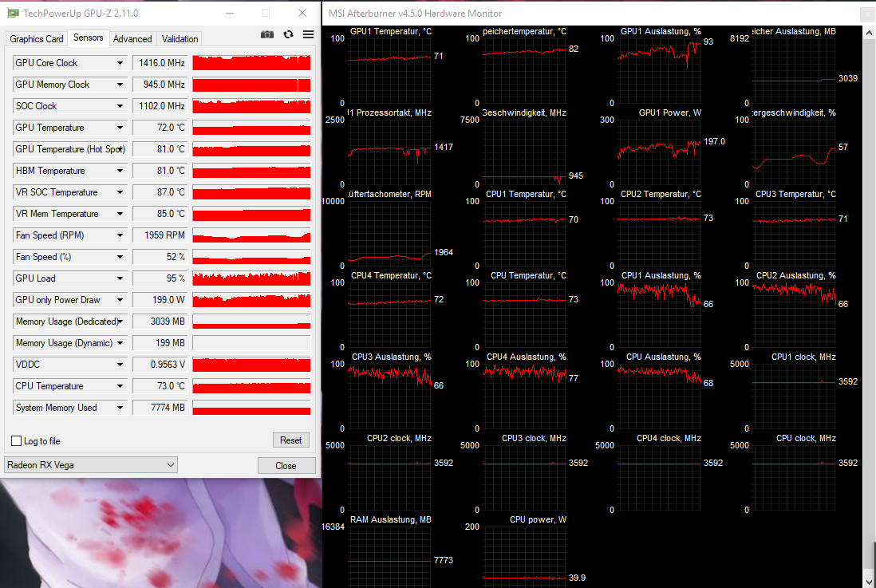Click the 199.0 W power draw value
Image resolution: width=876 pixels, height=588 pixels.
(x=160, y=300)
